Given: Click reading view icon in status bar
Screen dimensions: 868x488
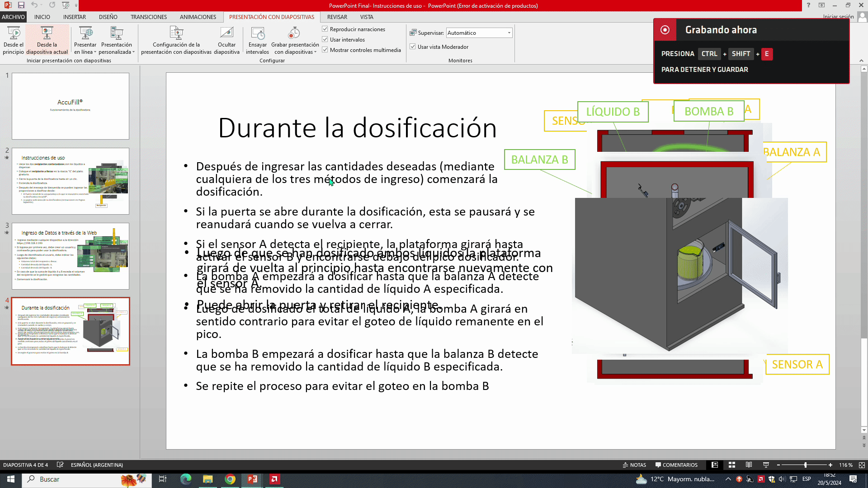Looking at the screenshot, I should pyautogui.click(x=749, y=465).
